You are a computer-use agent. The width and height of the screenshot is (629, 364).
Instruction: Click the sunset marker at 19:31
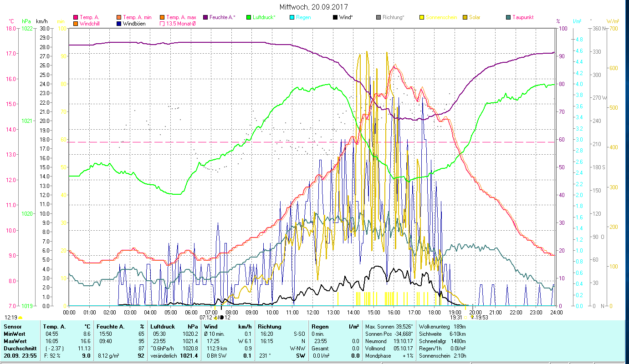tap(465, 318)
